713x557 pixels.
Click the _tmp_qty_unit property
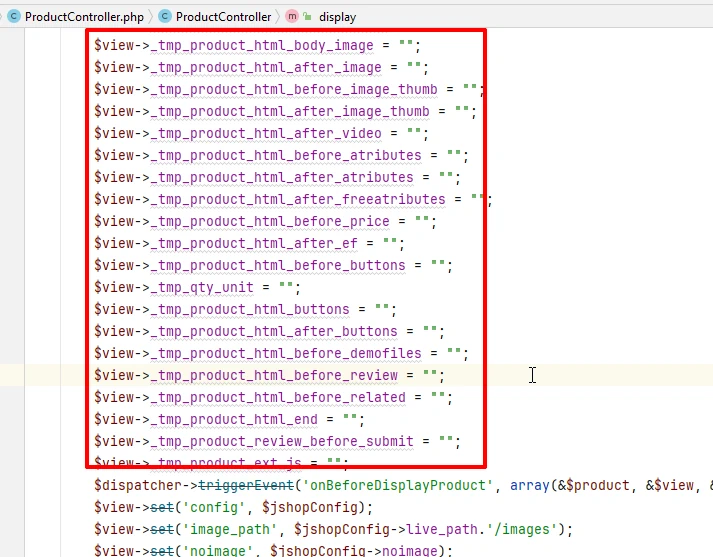(202, 288)
